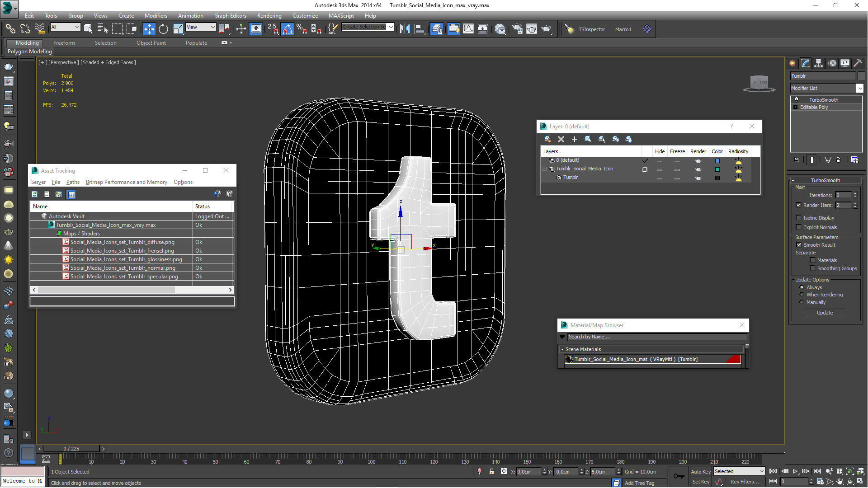Open the Rendering menu
The width and height of the screenshot is (868, 488).
click(x=269, y=15)
